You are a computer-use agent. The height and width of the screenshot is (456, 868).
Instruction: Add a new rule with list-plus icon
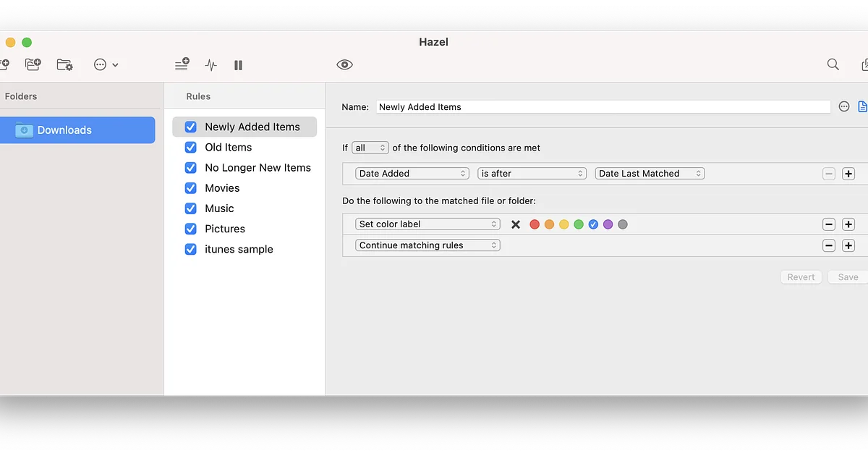click(182, 64)
